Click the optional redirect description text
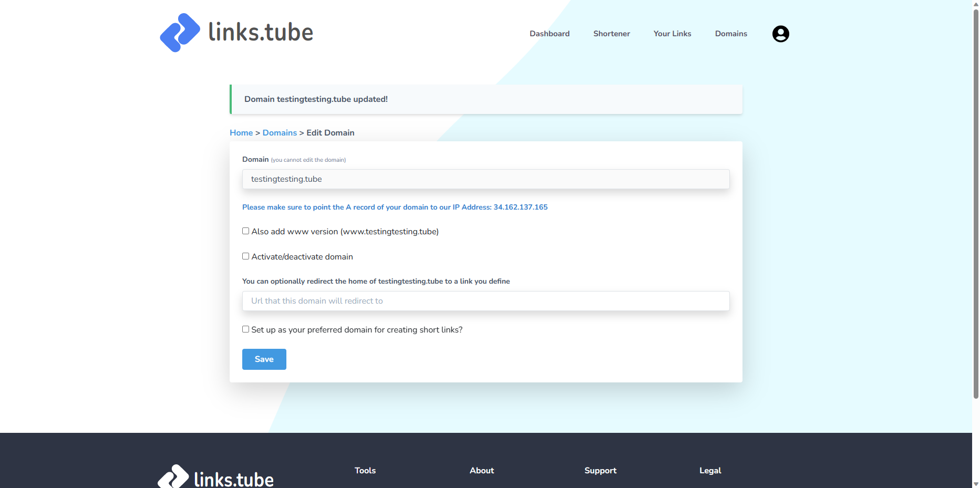980x488 pixels. [376, 282]
